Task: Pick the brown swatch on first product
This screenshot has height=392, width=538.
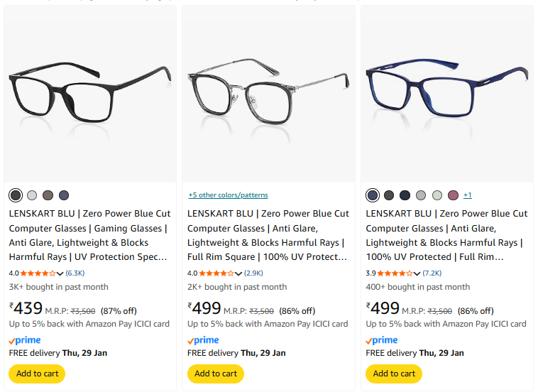Action: point(48,195)
